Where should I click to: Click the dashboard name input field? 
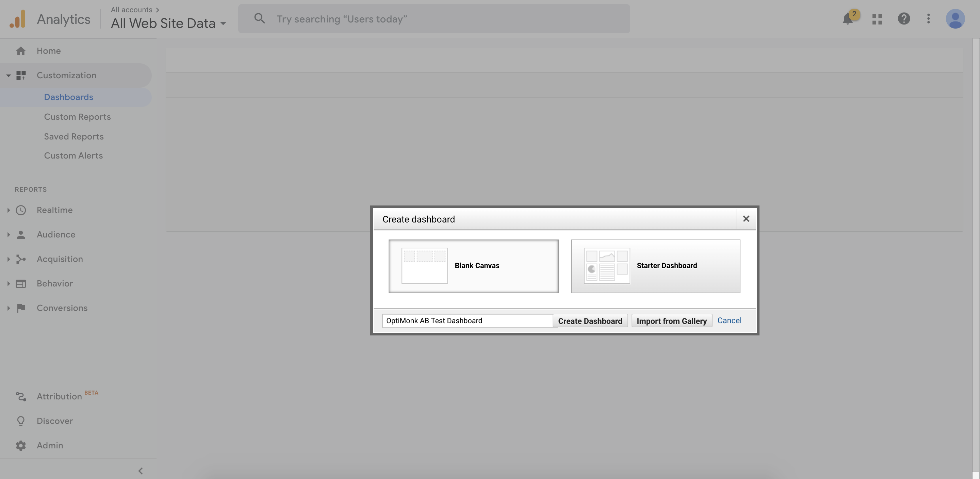point(468,321)
